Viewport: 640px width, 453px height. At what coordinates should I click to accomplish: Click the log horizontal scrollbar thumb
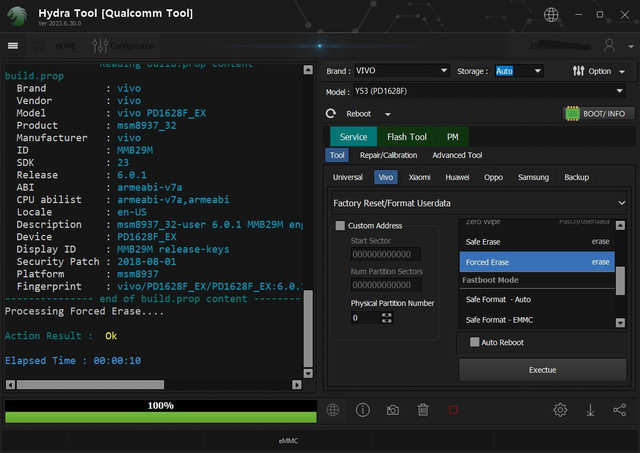(x=90, y=384)
